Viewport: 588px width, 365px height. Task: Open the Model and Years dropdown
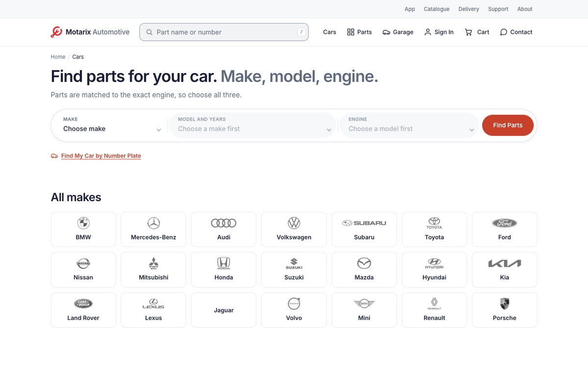[253, 125]
